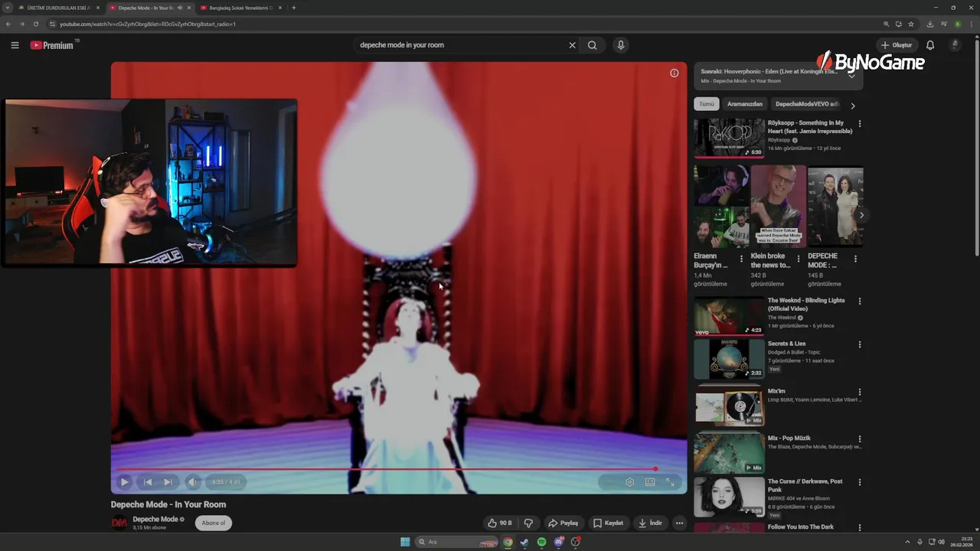Switch to the Bangladeş Sokak Yemeklerini tab
980x551 pixels.
coord(240,8)
